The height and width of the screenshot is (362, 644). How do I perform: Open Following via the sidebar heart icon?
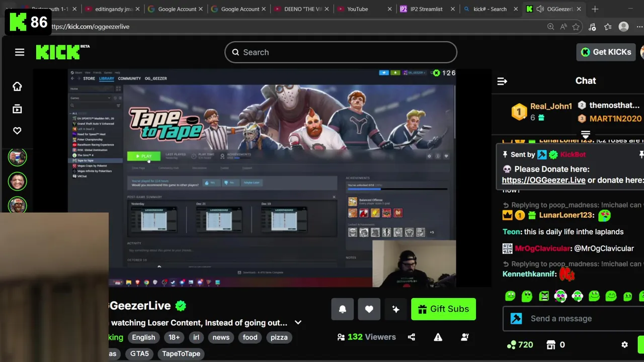click(17, 130)
